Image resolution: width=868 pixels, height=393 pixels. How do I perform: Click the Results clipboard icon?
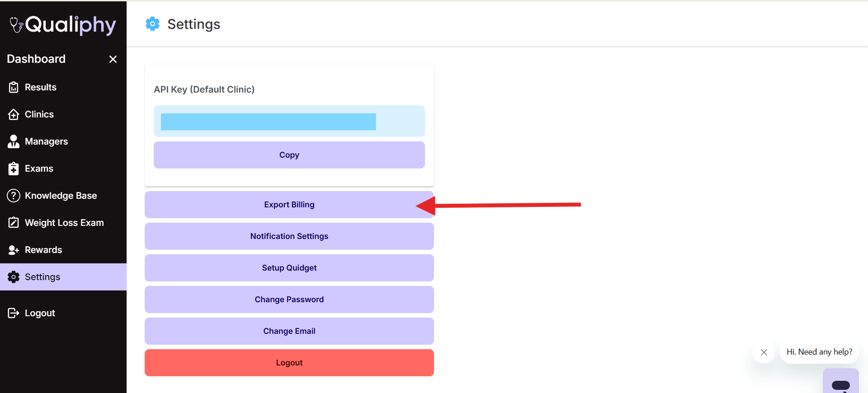[14, 87]
